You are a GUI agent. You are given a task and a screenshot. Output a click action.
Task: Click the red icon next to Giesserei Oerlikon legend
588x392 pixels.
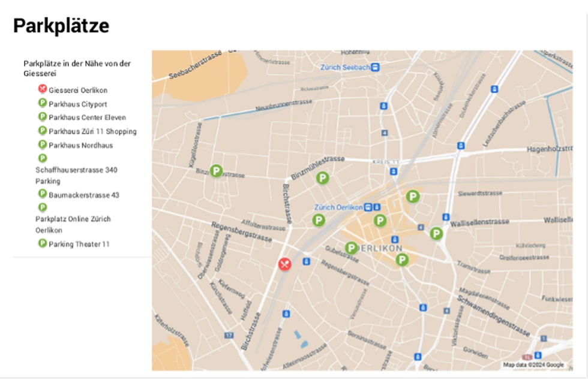pyautogui.click(x=43, y=89)
